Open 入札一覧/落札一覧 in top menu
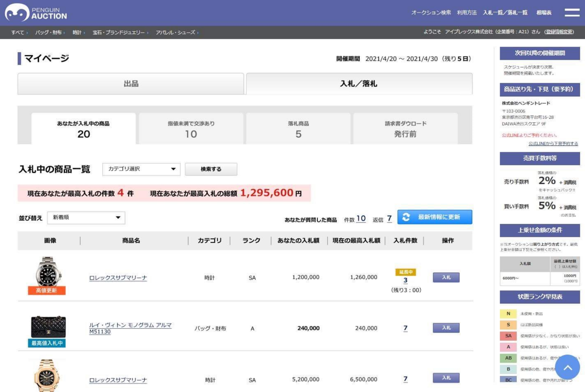This screenshot has height=392, width=585. coord(505,13)
